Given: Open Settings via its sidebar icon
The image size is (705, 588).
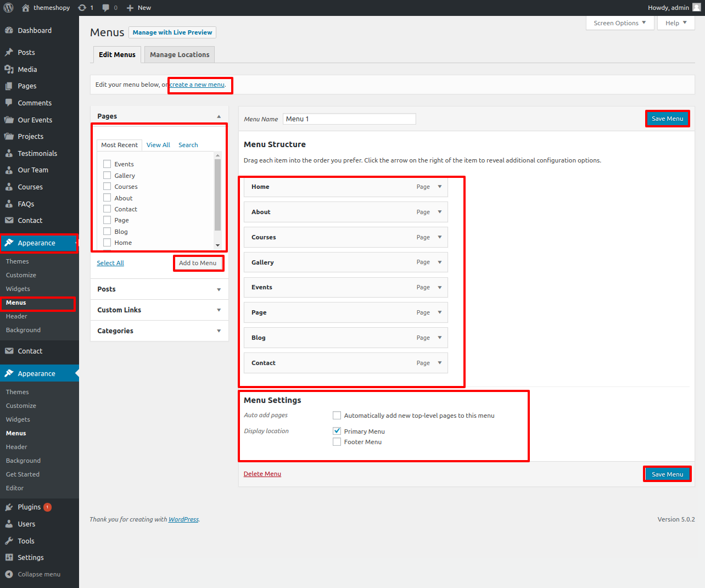Looking at the screenshot, I should tap(9, 557).
